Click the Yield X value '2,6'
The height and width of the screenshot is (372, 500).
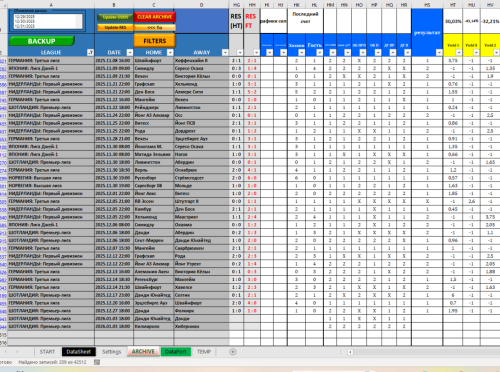471,201
